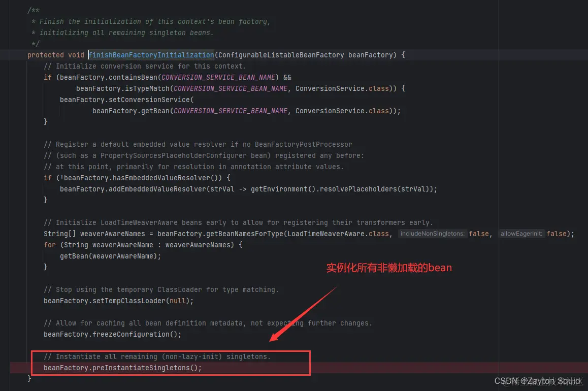The image size is (588, 391).
Task: Click the addEmbeddedValueResolver method call
Action: point(157,189)
